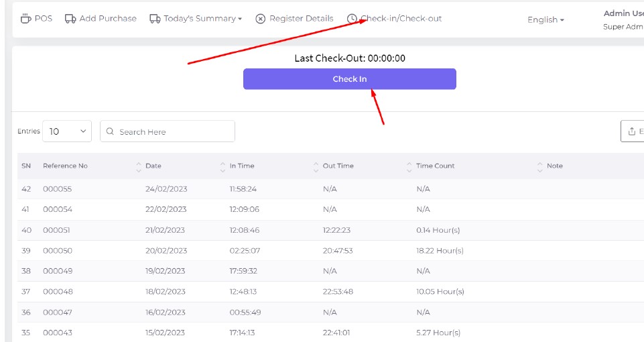
Task: Sort by Date column arrows
Action: click(x=139, y=166)
